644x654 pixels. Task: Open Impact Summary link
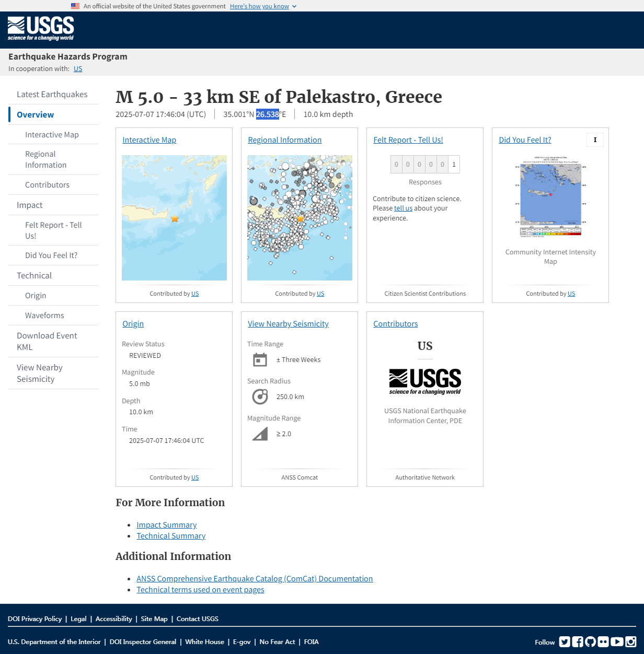(x=167, y=525)
